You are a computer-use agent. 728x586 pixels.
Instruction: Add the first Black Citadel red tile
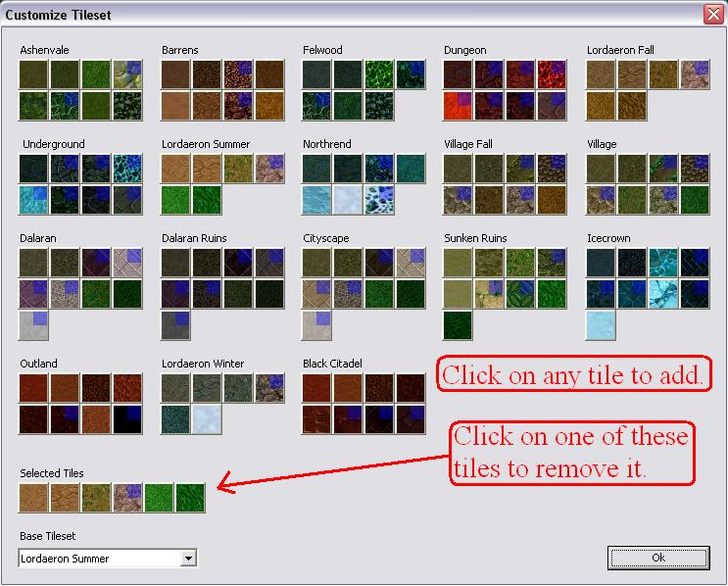316,388
